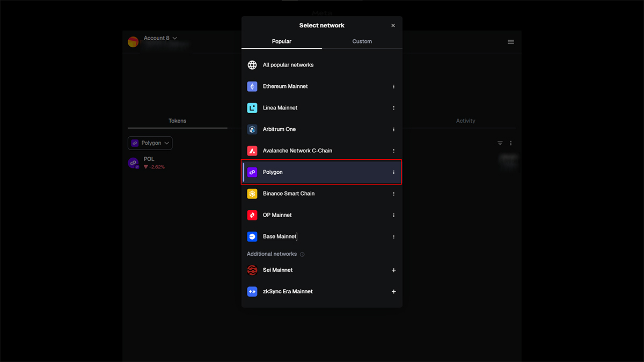Select Base Mainnet network
The width and height of the screenshot is (644, 362).
(x=322, y=237)
